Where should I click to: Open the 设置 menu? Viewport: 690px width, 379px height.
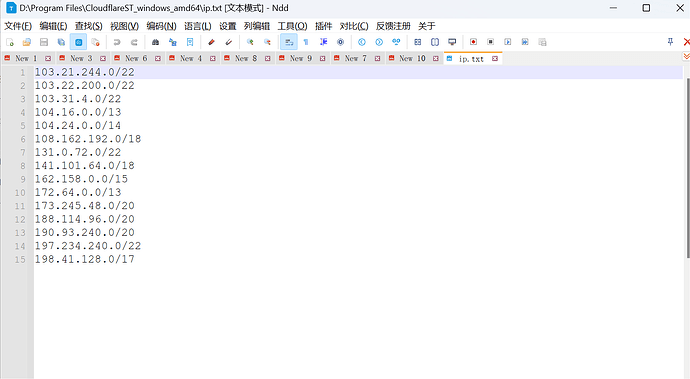pos(228,26)
